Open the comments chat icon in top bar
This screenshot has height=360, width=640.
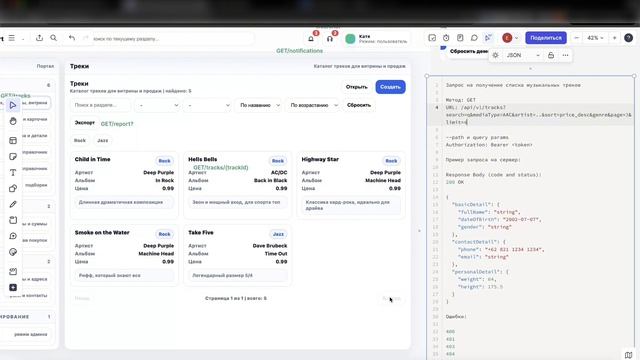point(474,38)
